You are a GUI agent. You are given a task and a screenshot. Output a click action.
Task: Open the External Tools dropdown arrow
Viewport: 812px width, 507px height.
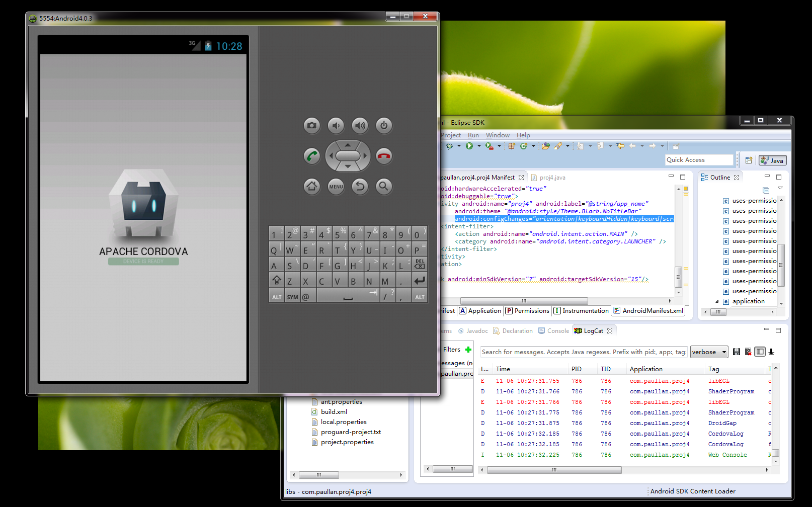(499, 146)
